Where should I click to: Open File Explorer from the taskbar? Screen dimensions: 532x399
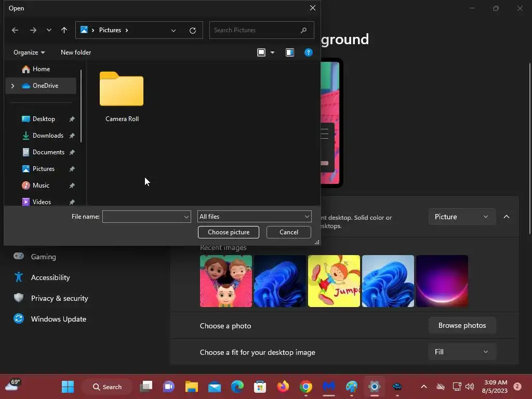[x=192, y=387]
